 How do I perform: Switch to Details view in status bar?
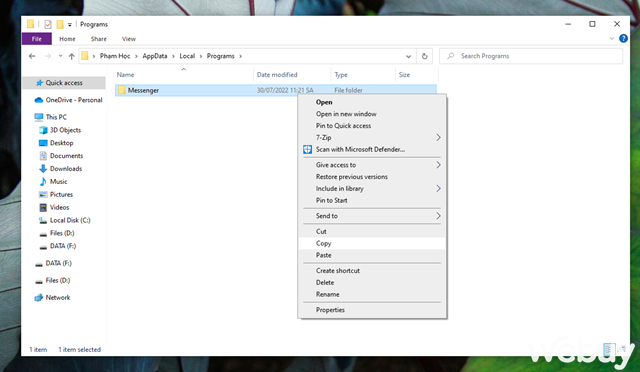click(x=608, y=350)
